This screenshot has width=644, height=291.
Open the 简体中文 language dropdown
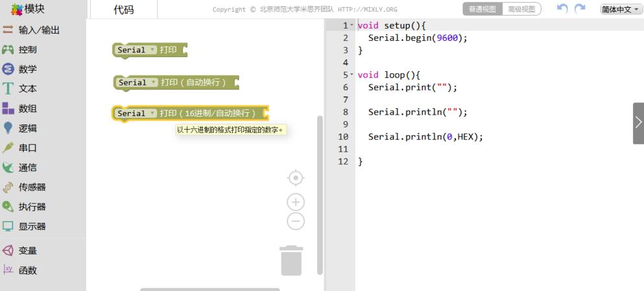[620, 10]
